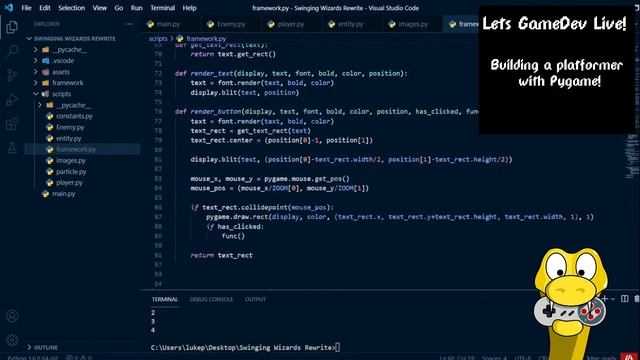Select the TERMINAL panel tab
Screen dimensions: 640x360
pos(165,299)
